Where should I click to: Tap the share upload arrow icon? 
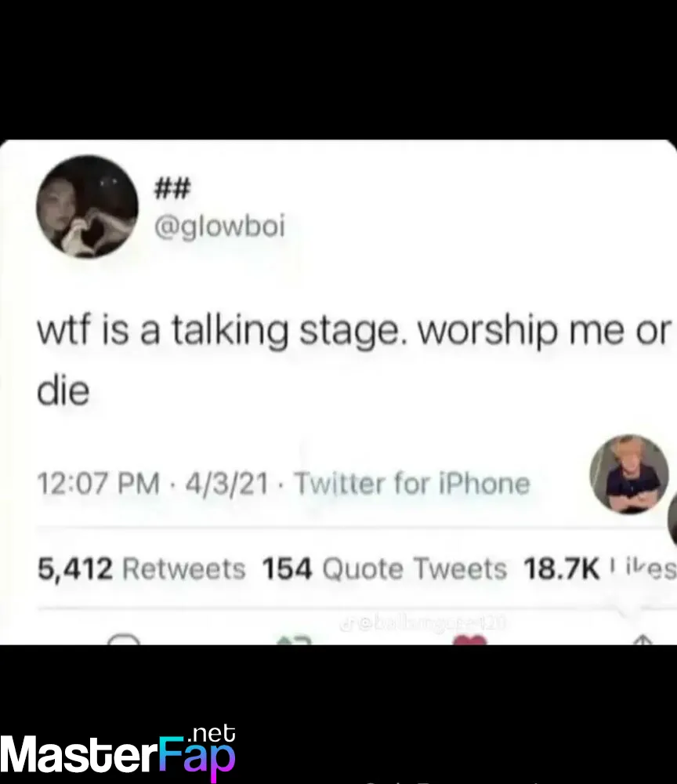pos(643,640)
